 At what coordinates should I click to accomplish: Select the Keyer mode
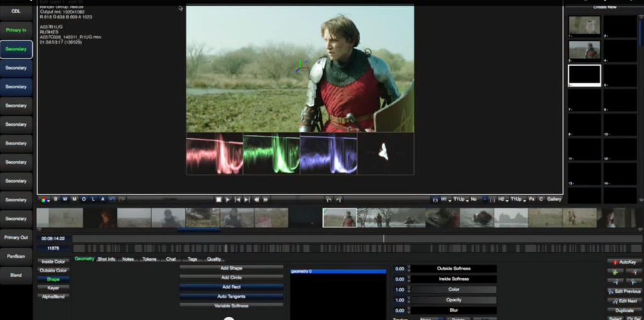coord(54,288)
